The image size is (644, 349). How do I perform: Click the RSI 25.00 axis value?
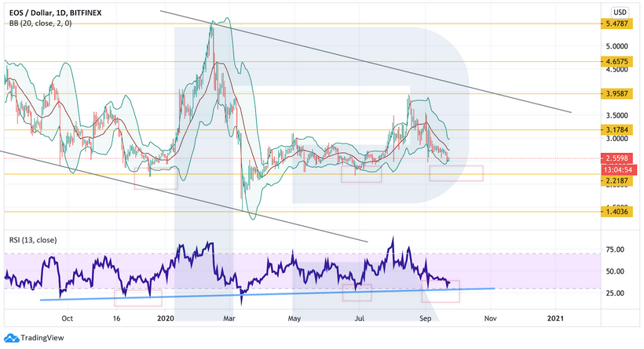point(615,293)
